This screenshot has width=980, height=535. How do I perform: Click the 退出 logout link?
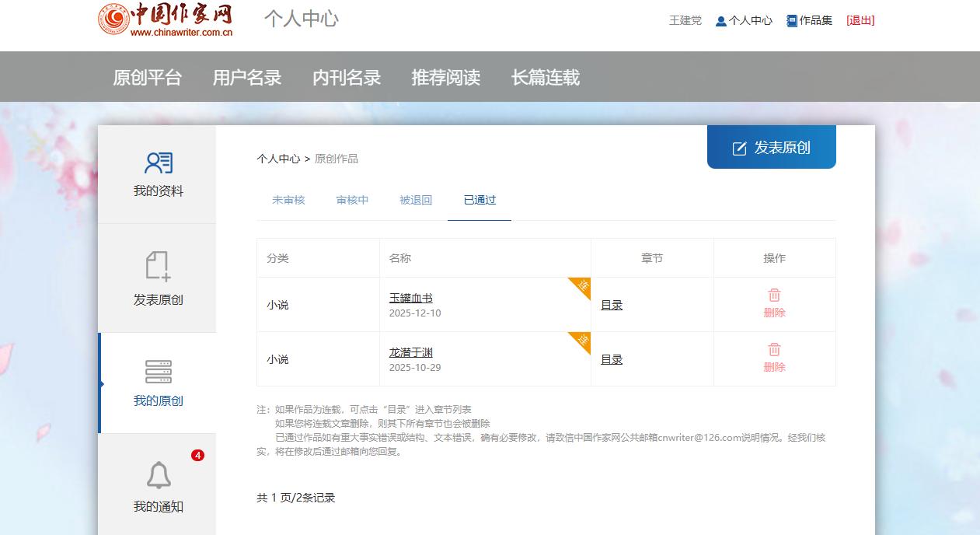860,20
